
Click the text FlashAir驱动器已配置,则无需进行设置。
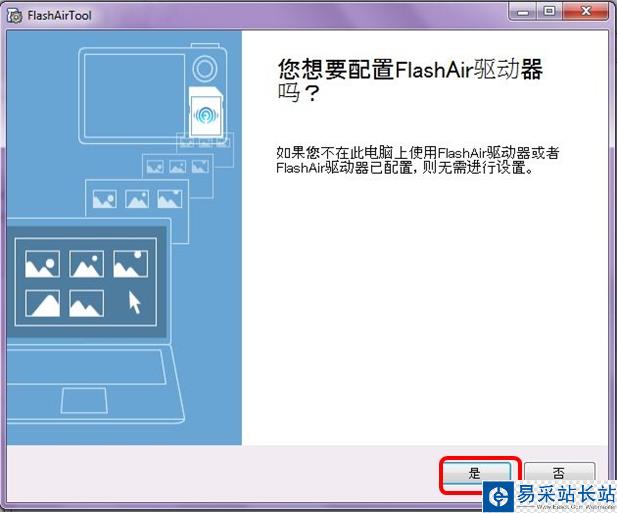405,168
